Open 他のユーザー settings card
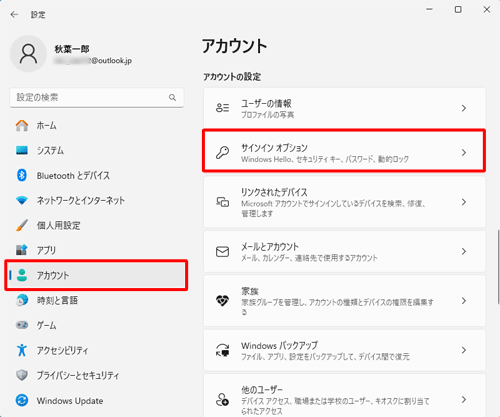 point(344,396)
